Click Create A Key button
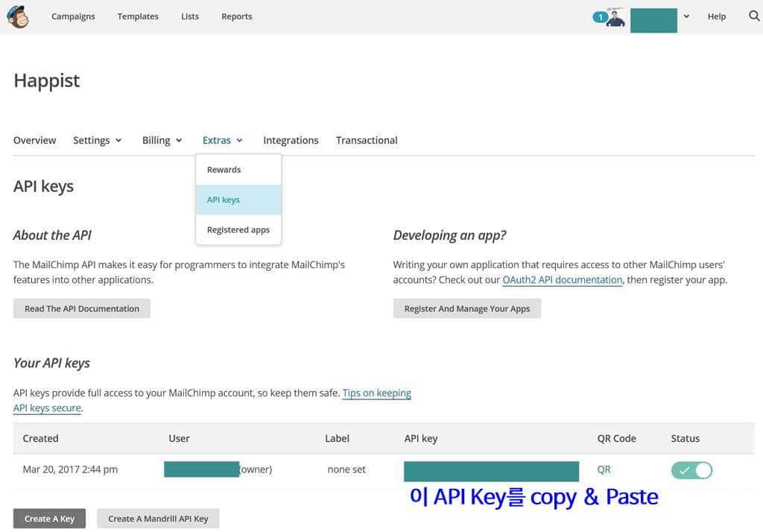763x532 pixels. click(x=49, y=518)
